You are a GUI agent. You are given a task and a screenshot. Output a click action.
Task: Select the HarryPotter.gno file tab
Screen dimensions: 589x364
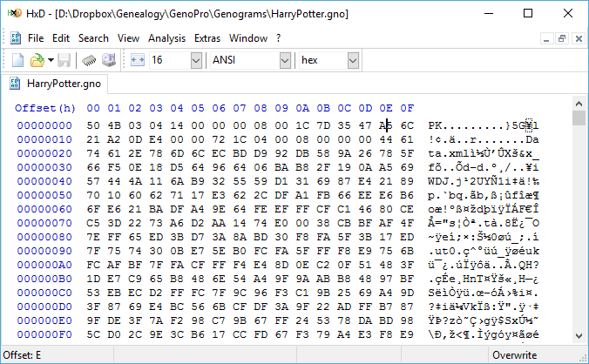pyautogui.click(x=55, y=84)
